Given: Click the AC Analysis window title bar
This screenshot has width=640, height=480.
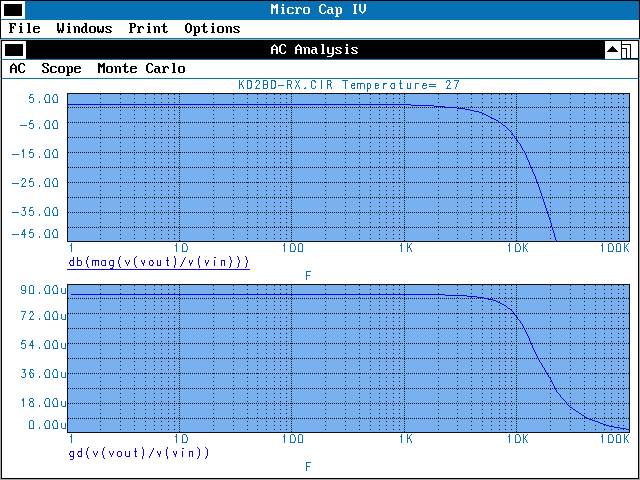Looking at the screenshot, I should [x=314, y=50].
